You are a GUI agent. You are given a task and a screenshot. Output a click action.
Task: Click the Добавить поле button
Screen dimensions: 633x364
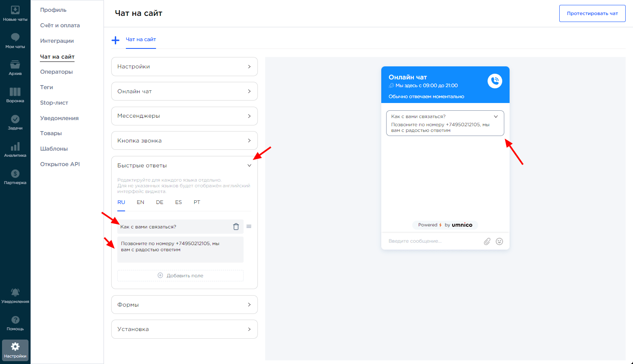point(180,276)
